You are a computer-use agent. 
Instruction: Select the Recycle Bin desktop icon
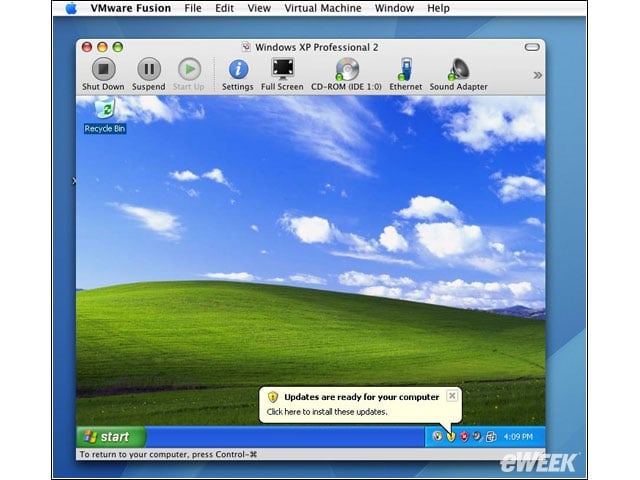[x=105, y=116]
